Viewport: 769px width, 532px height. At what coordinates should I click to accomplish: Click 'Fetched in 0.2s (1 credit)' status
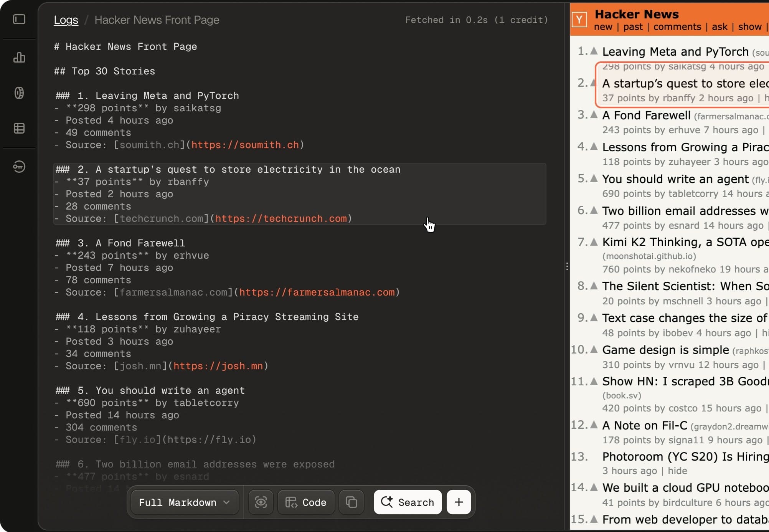477,20
